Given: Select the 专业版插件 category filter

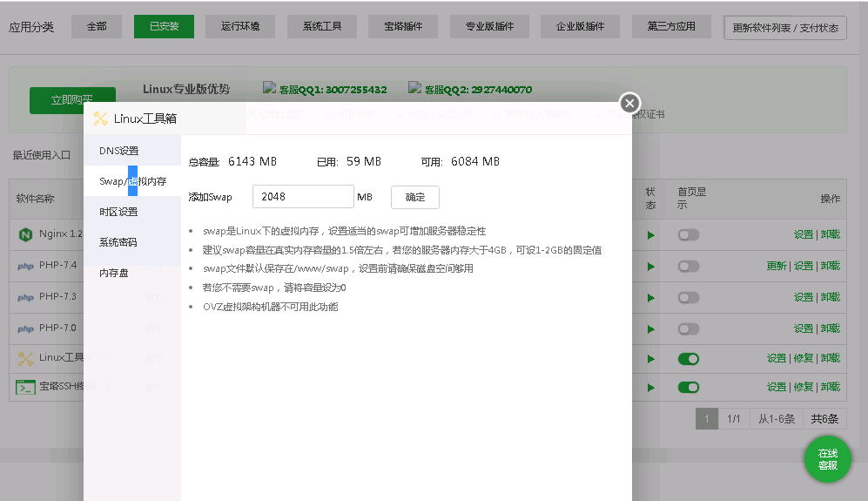Looking at the screenshot, I should click(489, 27).
